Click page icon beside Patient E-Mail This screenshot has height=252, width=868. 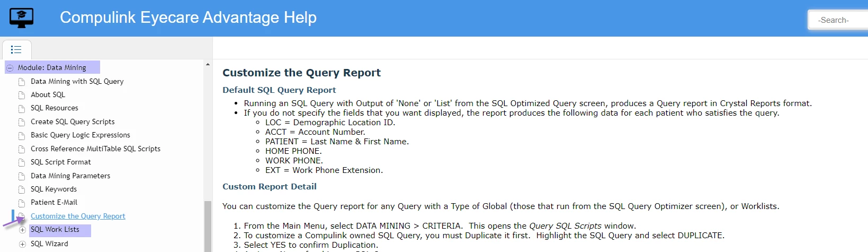point(22,203)
